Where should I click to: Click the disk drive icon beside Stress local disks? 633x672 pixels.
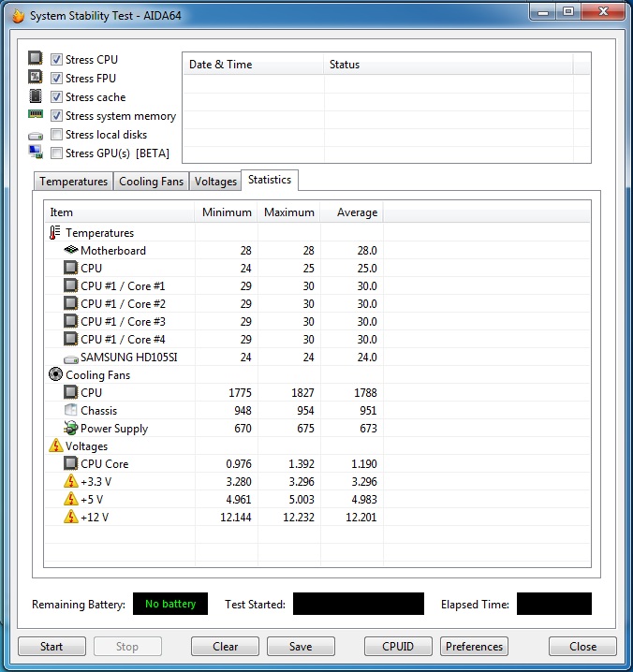click(x=36, y=137)
